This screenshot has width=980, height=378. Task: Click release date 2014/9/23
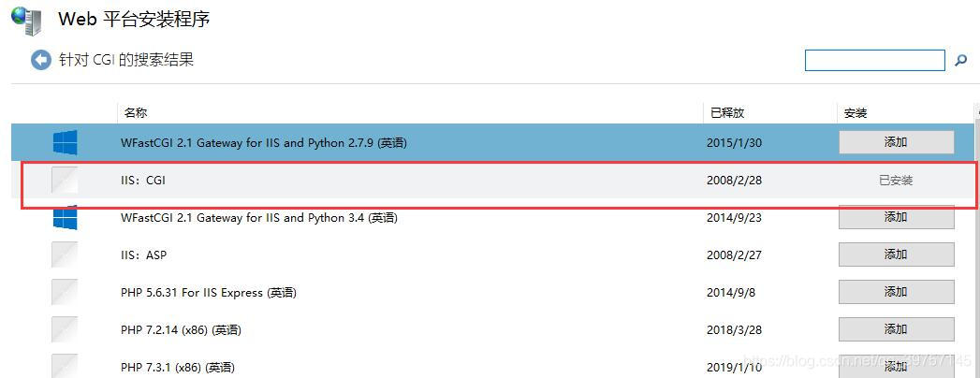[735, 218]
